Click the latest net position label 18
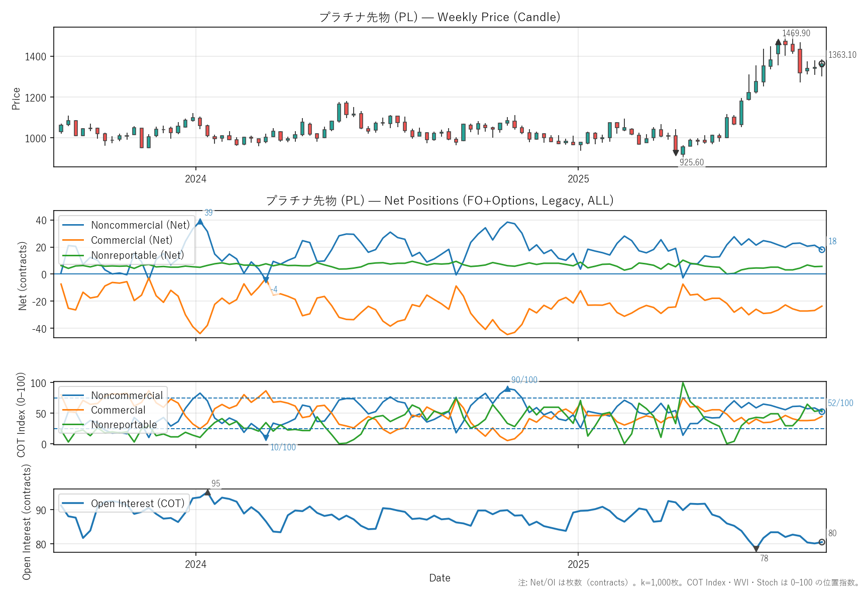 coord(832,242)
